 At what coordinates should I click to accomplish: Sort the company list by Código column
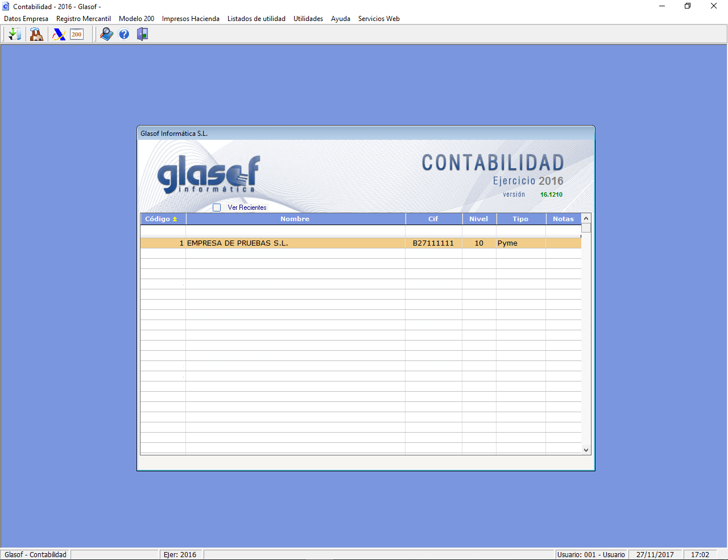pos(162,219)
